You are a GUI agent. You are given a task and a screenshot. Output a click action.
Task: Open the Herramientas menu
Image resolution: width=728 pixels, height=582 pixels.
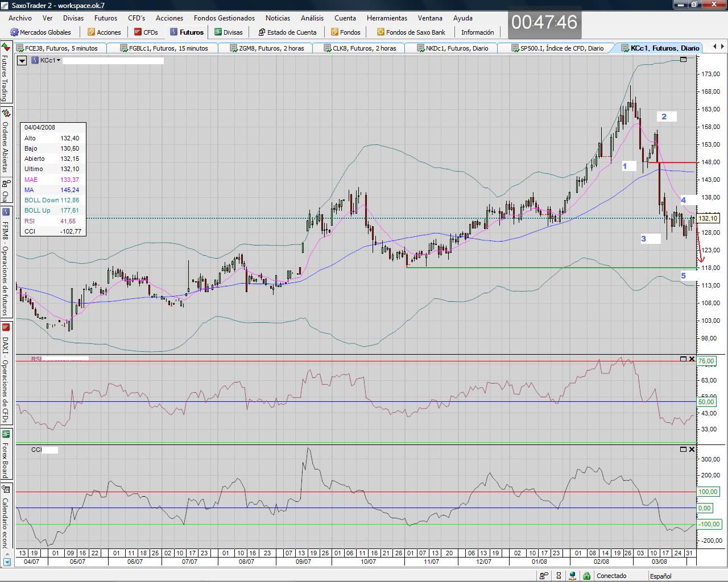(387, 18)
